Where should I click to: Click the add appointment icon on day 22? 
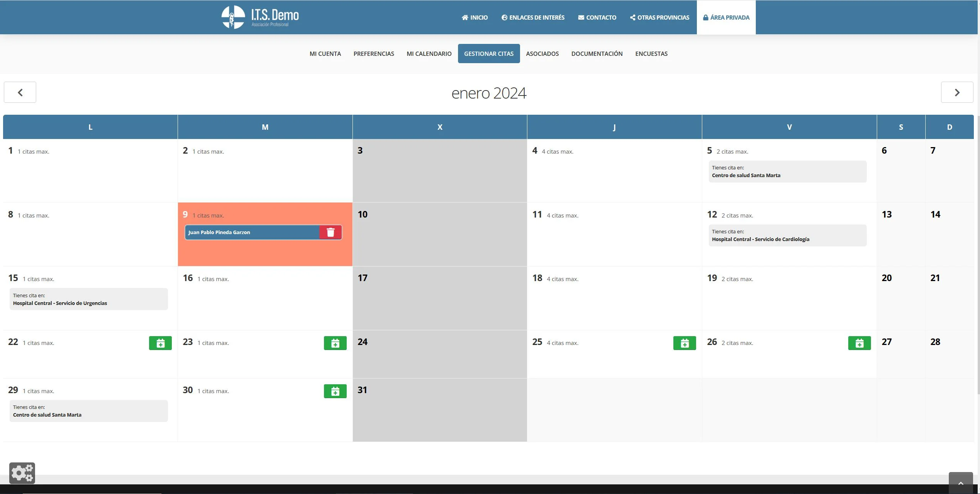click(160, 343)
